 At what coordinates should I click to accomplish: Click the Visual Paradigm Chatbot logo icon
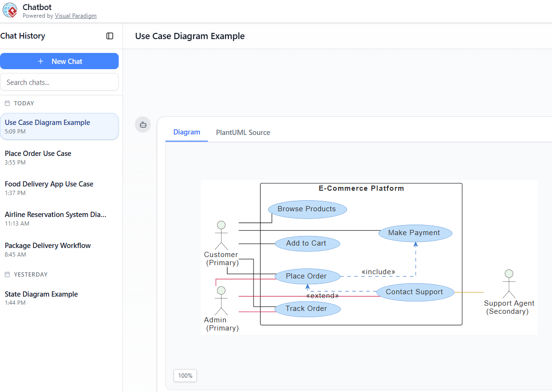(x=10, y=10)
